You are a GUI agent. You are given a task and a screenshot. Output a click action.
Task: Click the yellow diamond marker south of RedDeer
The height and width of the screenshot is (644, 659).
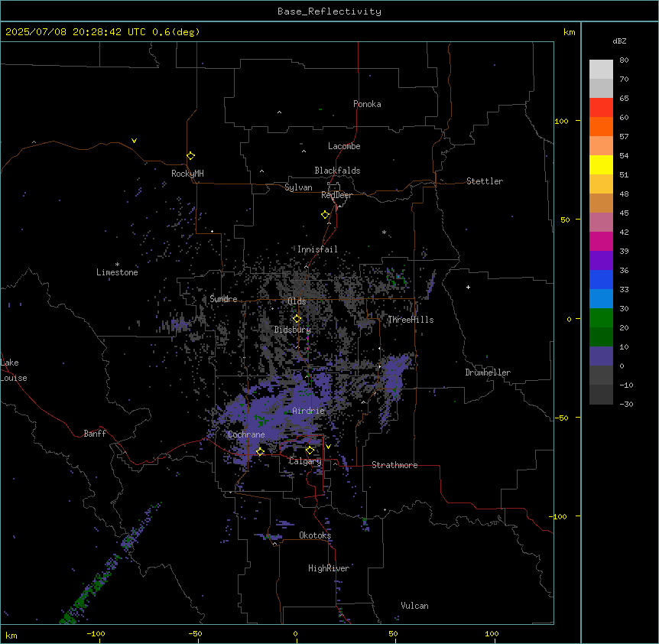(326, 215)
